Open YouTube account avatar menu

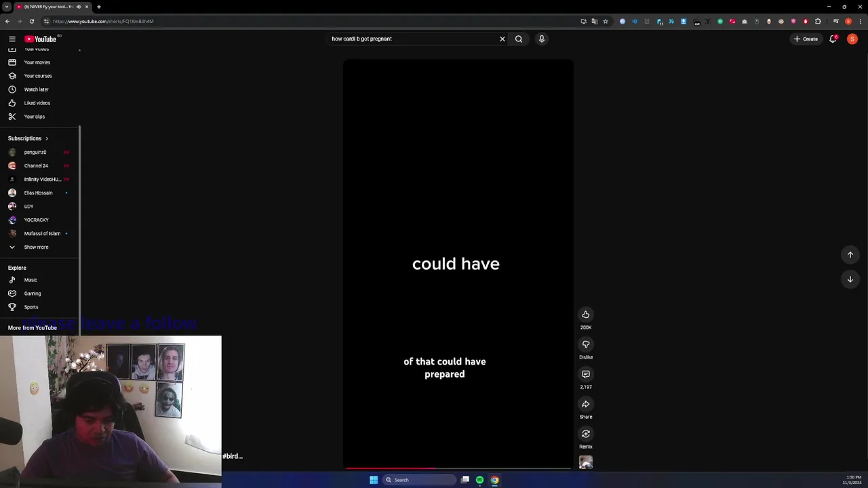point(852,39)
